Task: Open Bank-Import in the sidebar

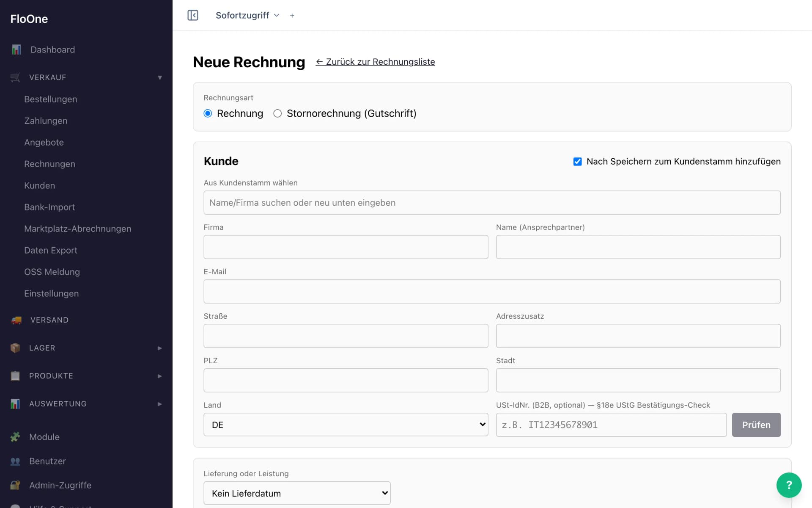Action: click(x=49, y=207)
